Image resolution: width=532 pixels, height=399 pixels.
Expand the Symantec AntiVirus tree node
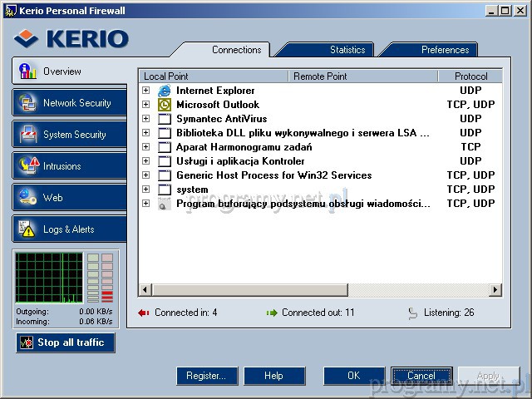coord(146,119)
